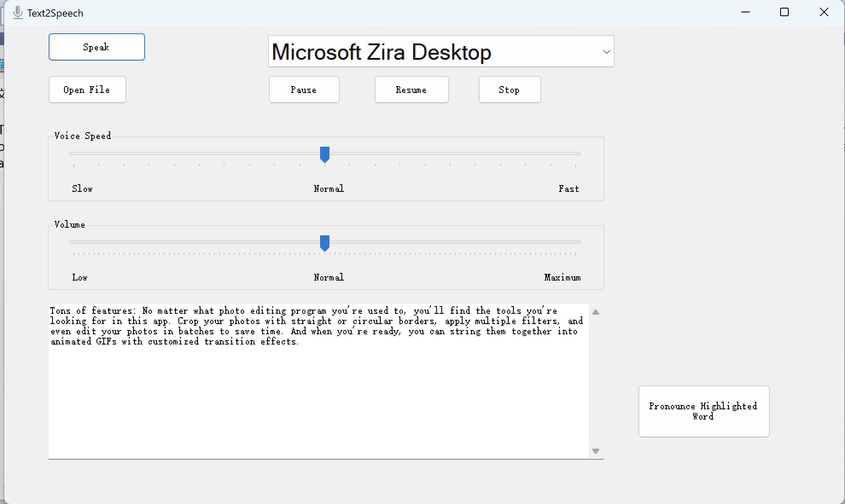
Task: Maximize the Text2Speech window
Action: click(784, 12)
